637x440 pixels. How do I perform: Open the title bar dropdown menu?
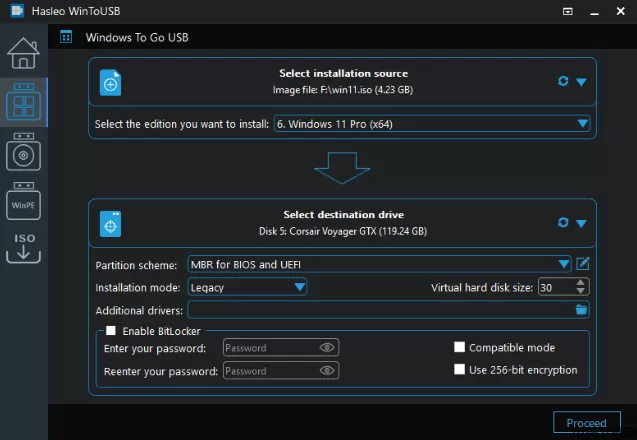click(568, 12)
